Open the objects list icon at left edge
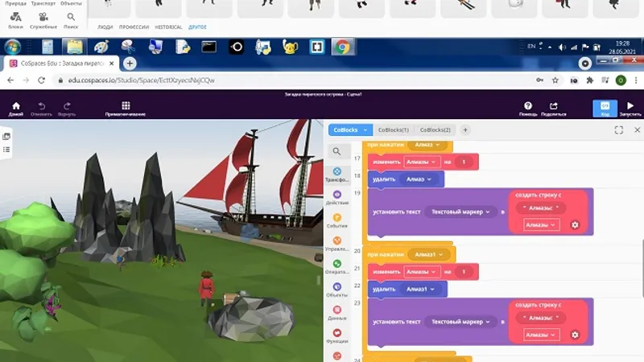The height and width of the screenshot is (362, 644). pos(6,150)
